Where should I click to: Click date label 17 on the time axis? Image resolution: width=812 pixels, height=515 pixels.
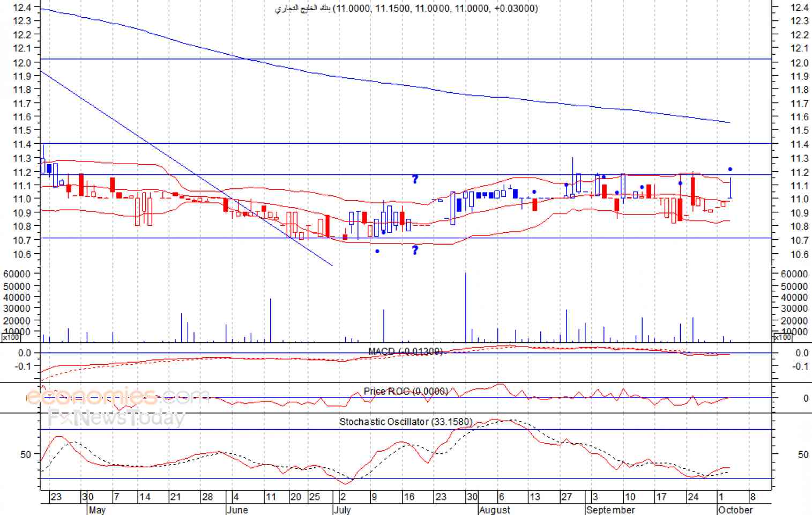[x=661, y=497]
